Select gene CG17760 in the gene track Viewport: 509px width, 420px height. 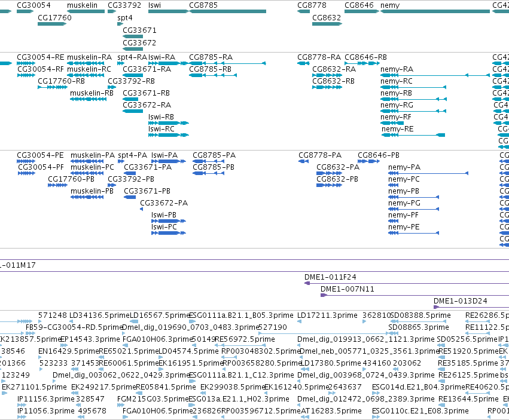click(52, 24)
